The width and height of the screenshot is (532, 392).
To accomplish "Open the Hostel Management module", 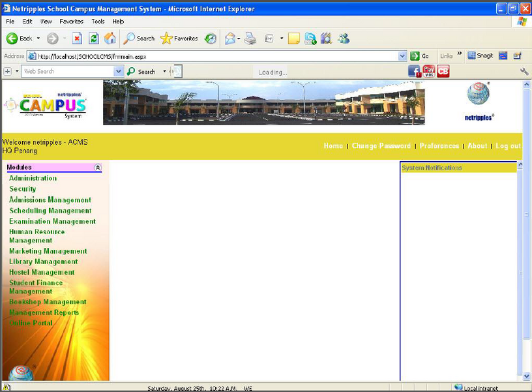I will coord(42,272).
